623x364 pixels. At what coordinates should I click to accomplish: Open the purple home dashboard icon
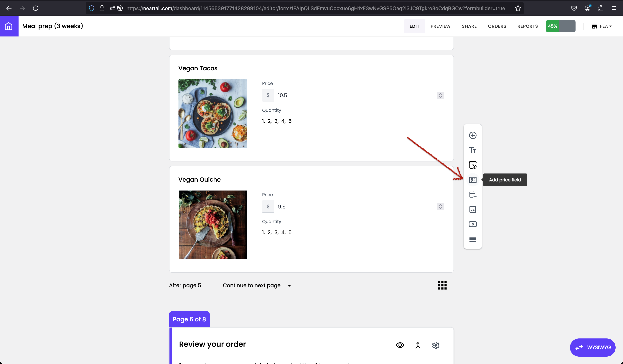click(x=9, y=26)
